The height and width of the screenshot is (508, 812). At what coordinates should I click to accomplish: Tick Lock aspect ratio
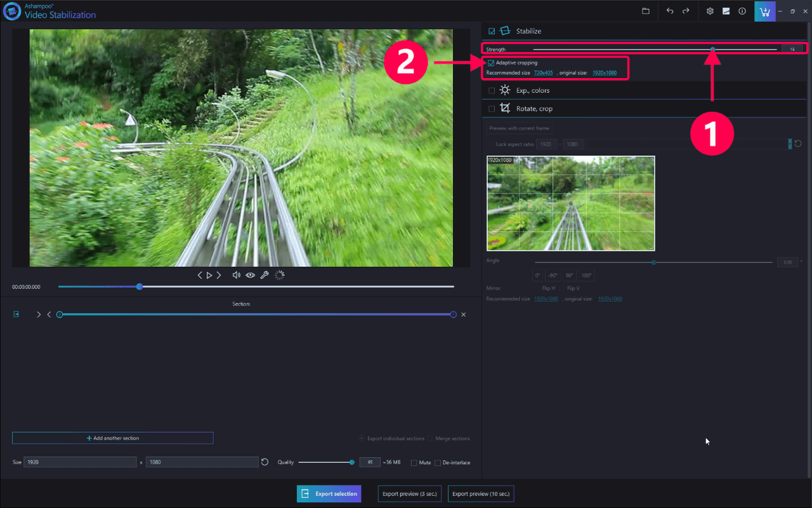(x=491, y=144)
